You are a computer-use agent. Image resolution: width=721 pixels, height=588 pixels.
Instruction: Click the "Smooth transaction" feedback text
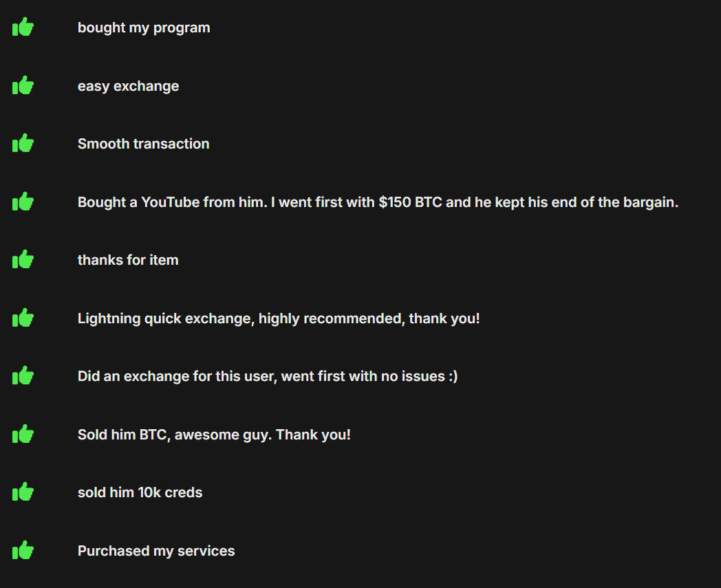click(143, 144)
